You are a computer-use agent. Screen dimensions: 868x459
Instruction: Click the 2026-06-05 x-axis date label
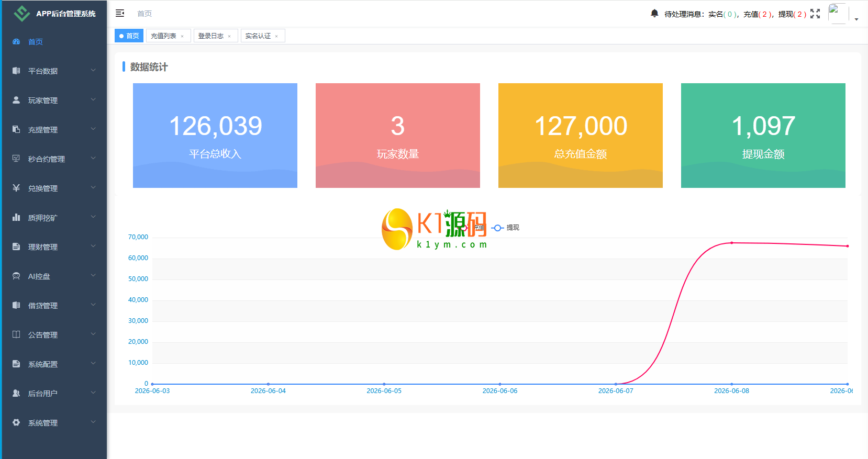384,391
